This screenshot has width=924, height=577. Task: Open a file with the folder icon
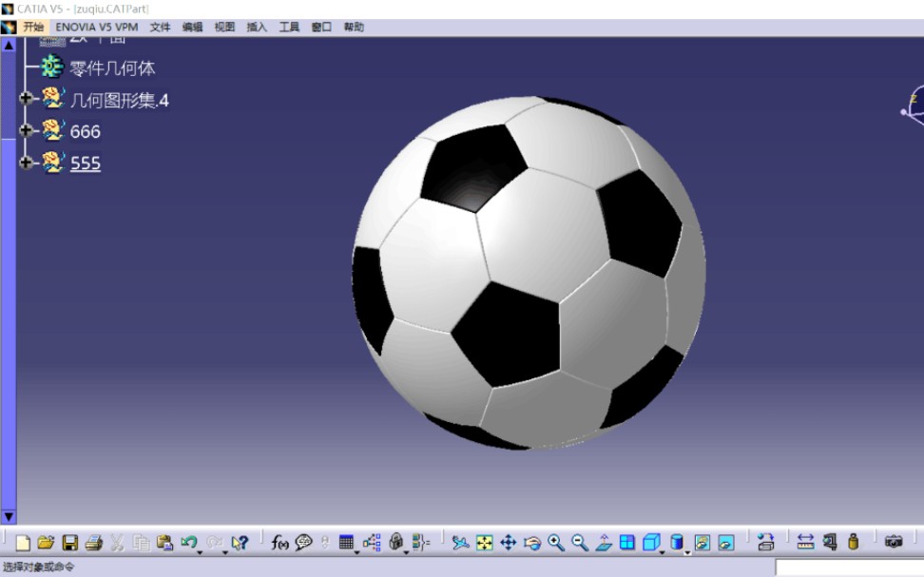pos(46,542)
